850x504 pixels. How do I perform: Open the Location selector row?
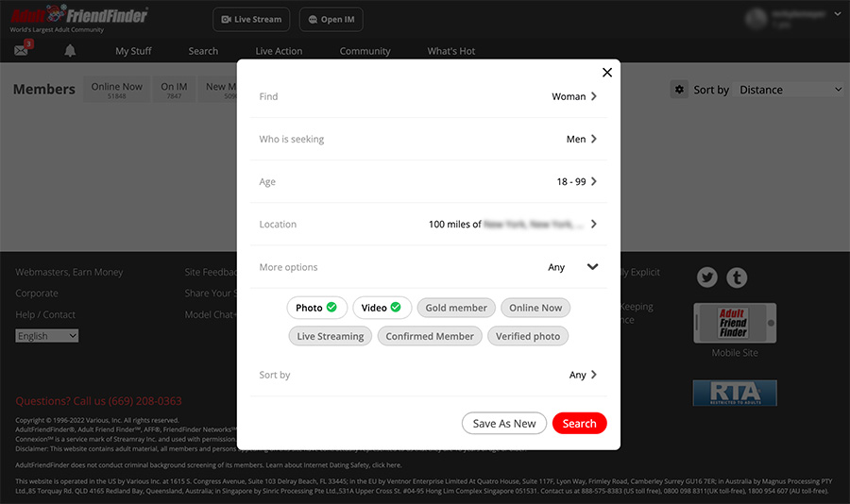428,224
